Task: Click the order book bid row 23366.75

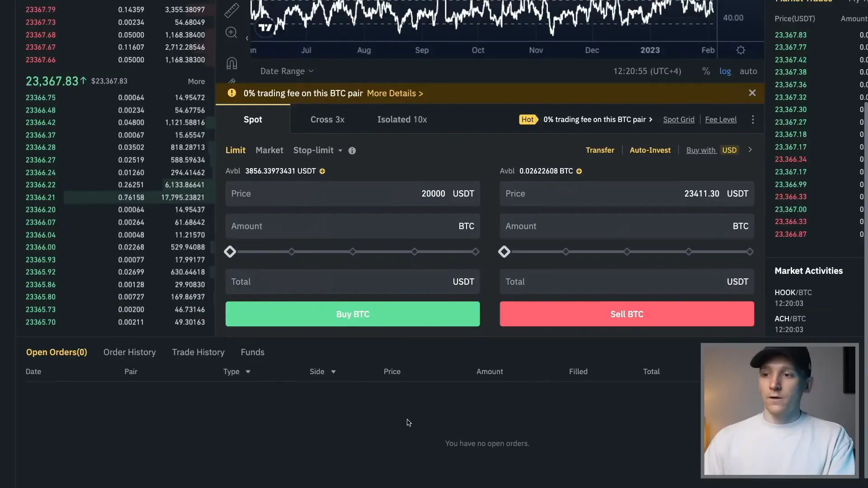Action: click(x=115, y=98)
